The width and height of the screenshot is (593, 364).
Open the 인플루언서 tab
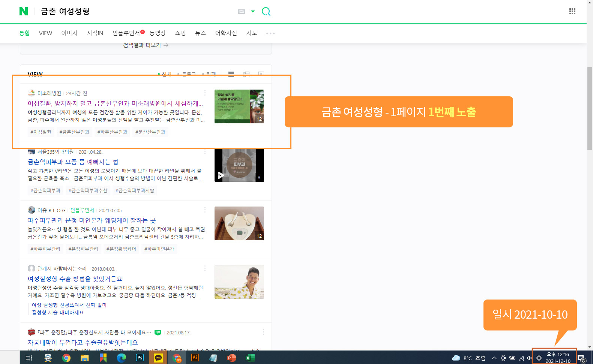126,33
